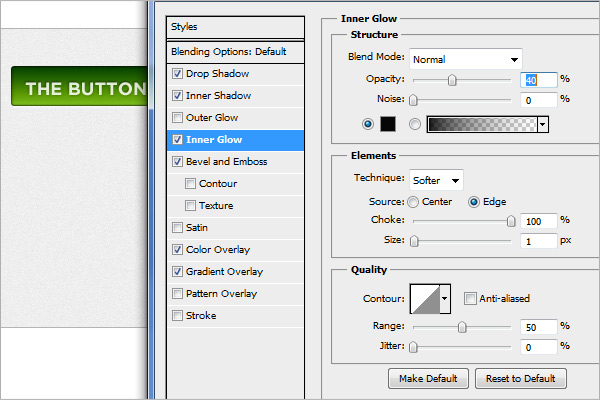
Task: Click the black glow color swatch
Action: (x=388, y=124)
